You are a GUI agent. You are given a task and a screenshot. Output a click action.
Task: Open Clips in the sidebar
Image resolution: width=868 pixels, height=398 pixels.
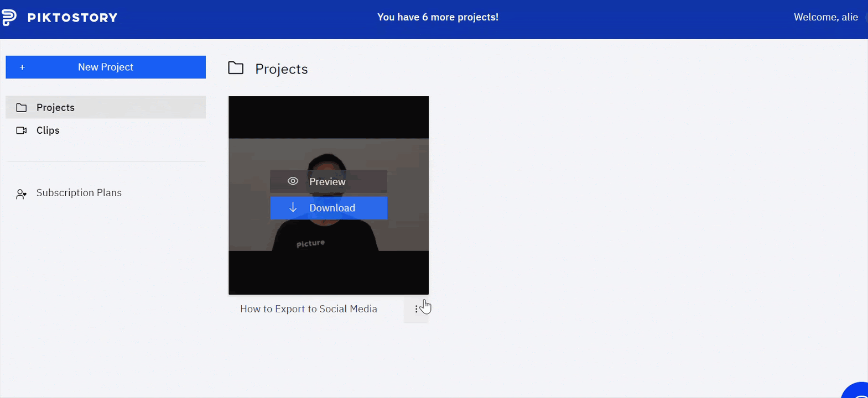[x=106, y=130]
